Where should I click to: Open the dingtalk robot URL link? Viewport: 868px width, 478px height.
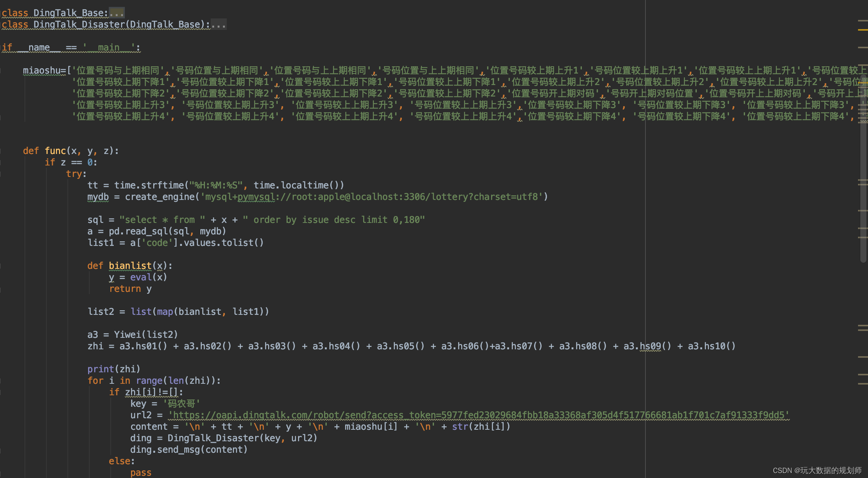click(x=479, y=415)
